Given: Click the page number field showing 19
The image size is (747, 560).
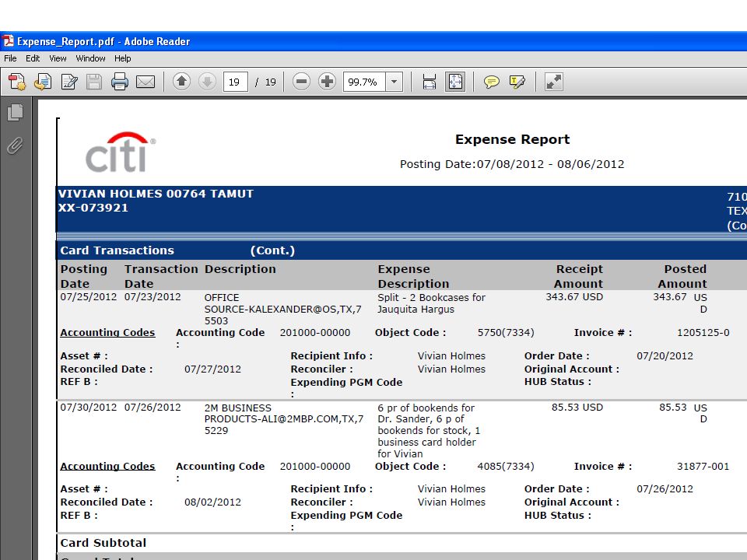Looking at the screenshot, I should click(235, 82).
